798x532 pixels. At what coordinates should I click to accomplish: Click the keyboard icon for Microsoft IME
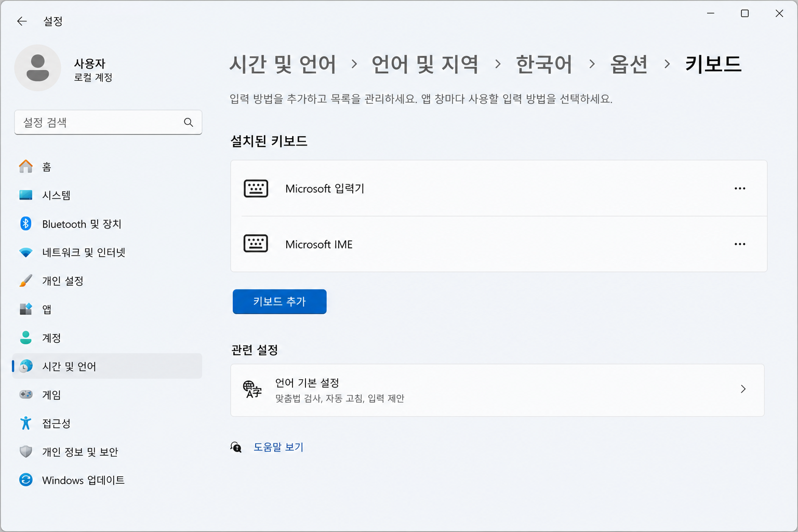256,244
